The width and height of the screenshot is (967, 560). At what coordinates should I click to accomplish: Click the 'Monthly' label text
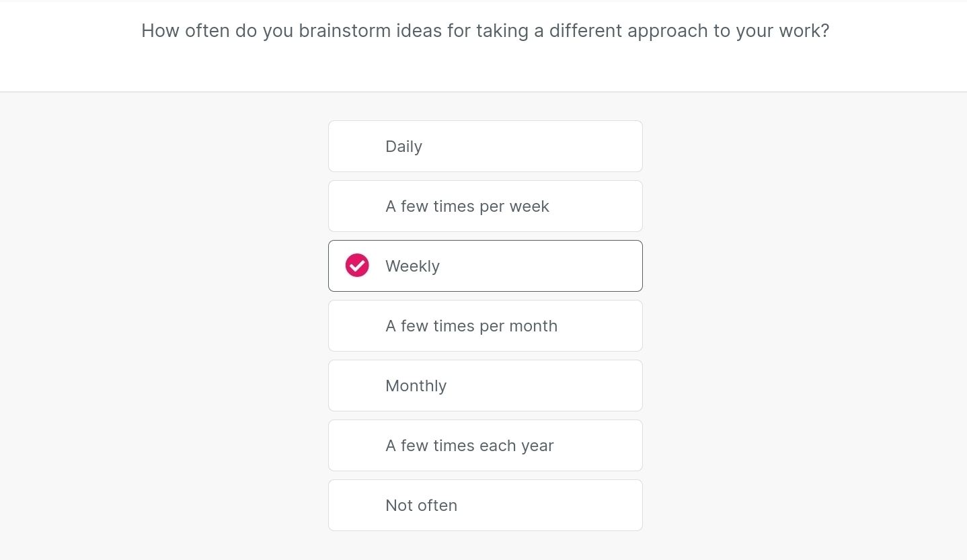tap(416, 386)
